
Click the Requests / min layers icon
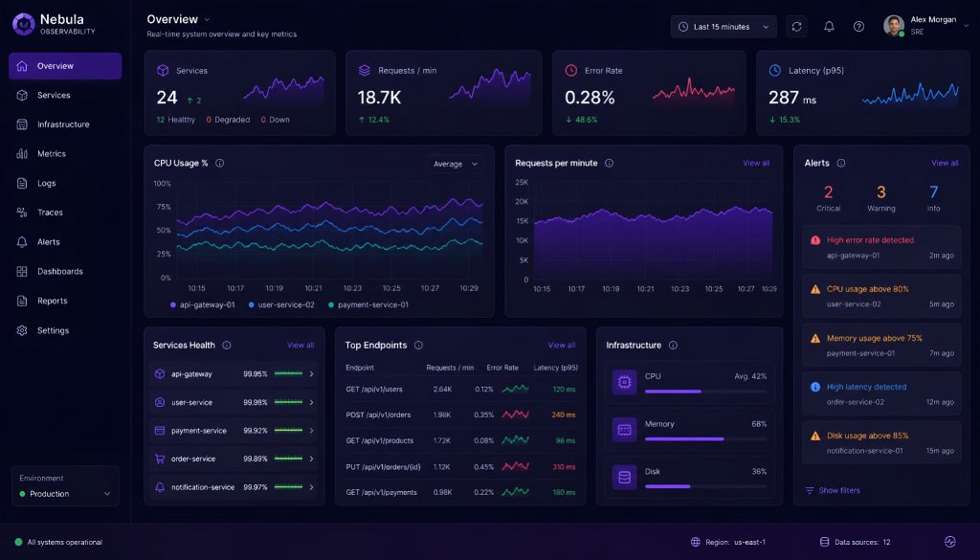point(365,71)
